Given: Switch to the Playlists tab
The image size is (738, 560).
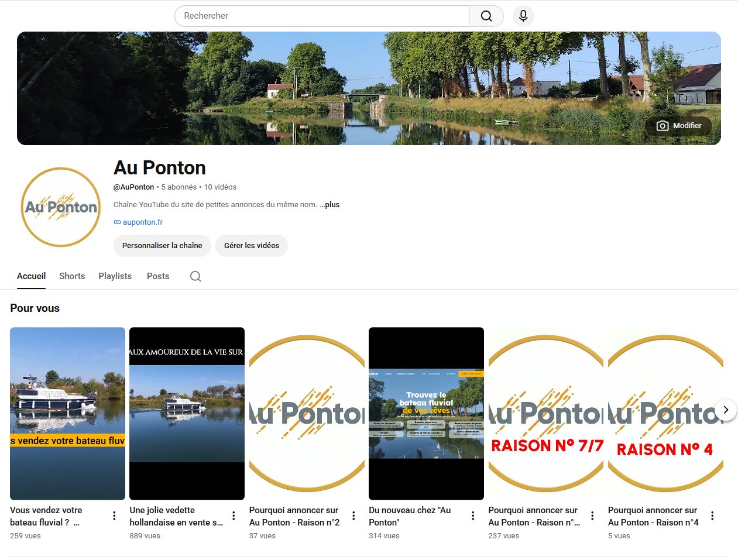Looking at the screenshot, I should coord(115,276).
